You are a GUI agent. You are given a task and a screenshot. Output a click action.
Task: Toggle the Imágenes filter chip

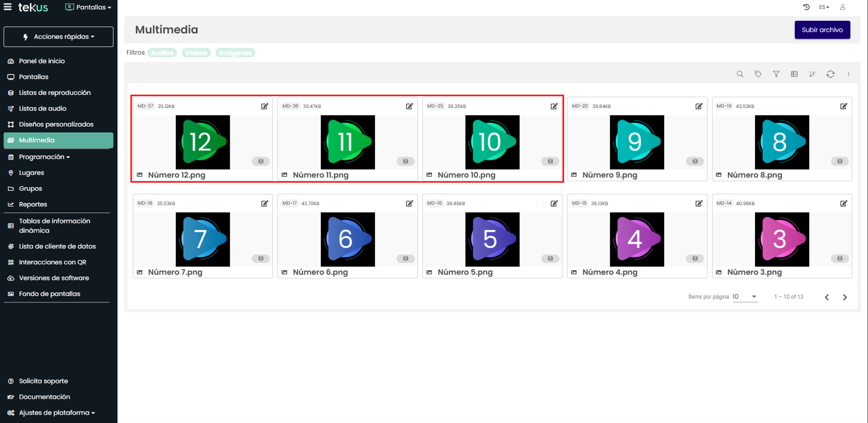pos(235,53)
